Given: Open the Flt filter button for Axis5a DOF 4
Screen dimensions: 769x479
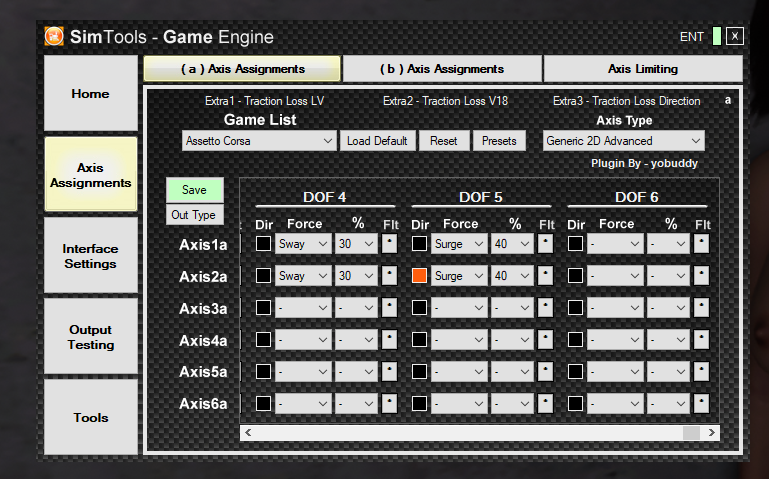Looking at the screenshot, I should click(x=389, y=371).
